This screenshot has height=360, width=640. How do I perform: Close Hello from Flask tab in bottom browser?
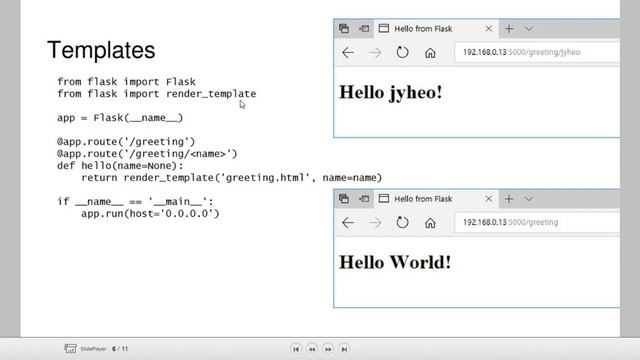[489, 199]
